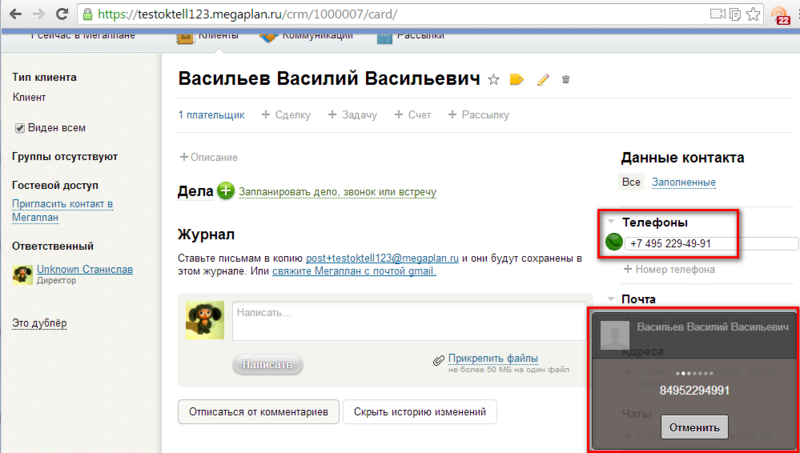800x453 pixels.
Task: Click the Скрыть историю изменений button
Action: click(419, 412)
